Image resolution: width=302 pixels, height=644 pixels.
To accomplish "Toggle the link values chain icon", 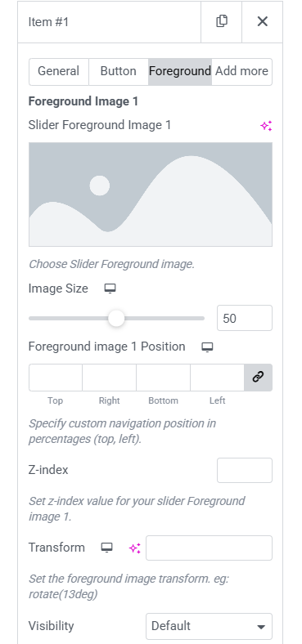I will pos(258,377).
